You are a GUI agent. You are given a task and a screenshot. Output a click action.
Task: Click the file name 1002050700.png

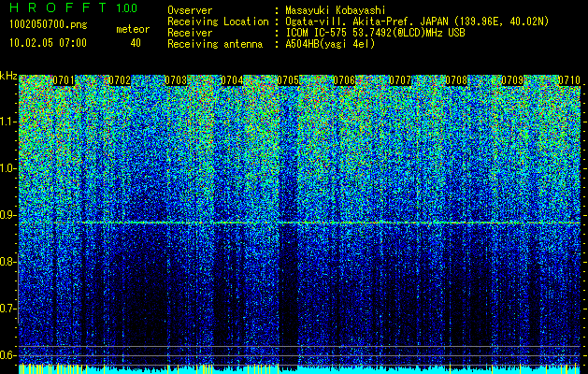click(49, 25)
